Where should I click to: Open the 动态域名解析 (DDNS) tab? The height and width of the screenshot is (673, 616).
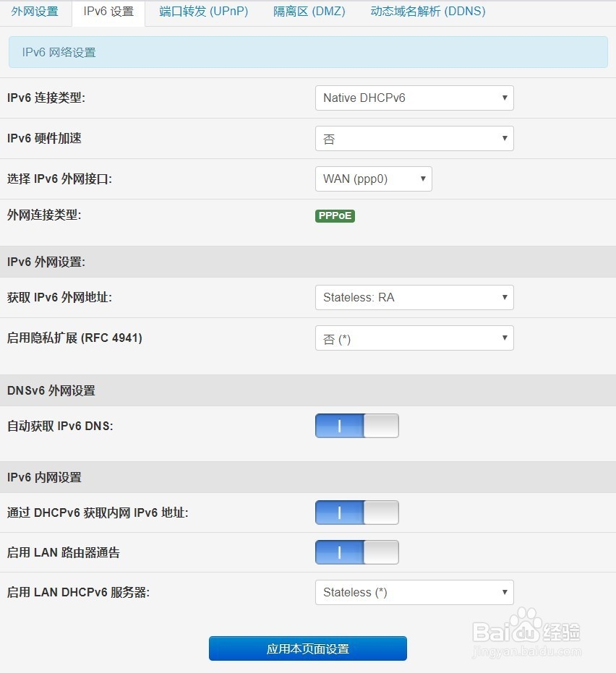428,12
